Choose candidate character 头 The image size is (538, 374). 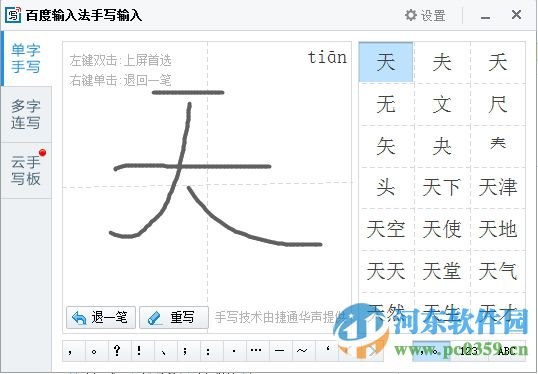click(386, 187)
